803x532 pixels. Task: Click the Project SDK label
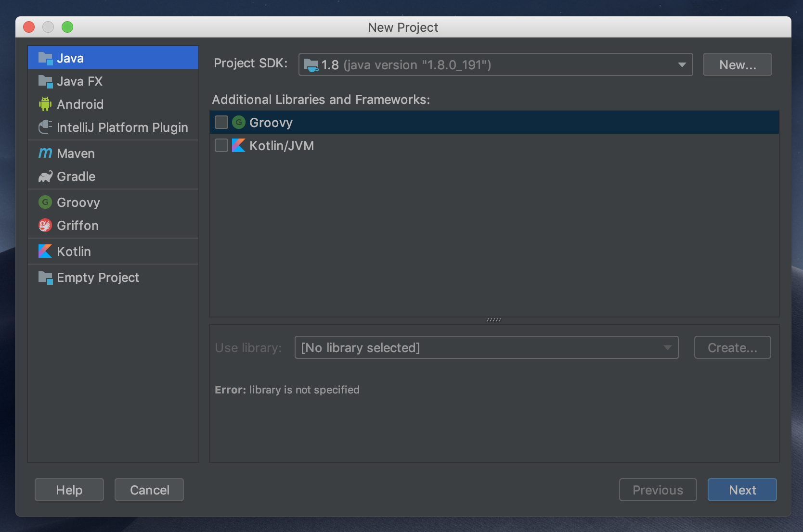[x=251, y=63]
